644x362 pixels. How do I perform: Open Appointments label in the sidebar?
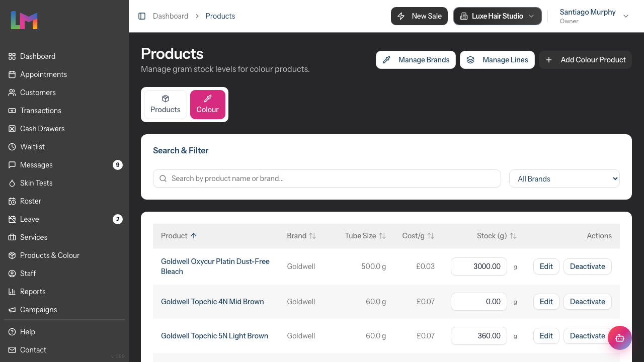pyautogui.click(x=43, y=74)
